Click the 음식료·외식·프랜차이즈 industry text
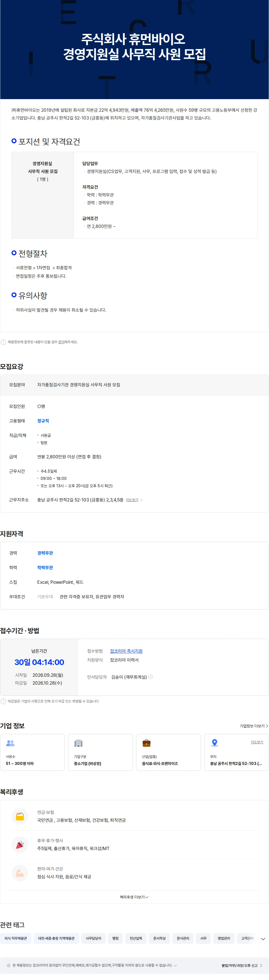The width and height of the screenshot is (269, 980). [160, 763]
